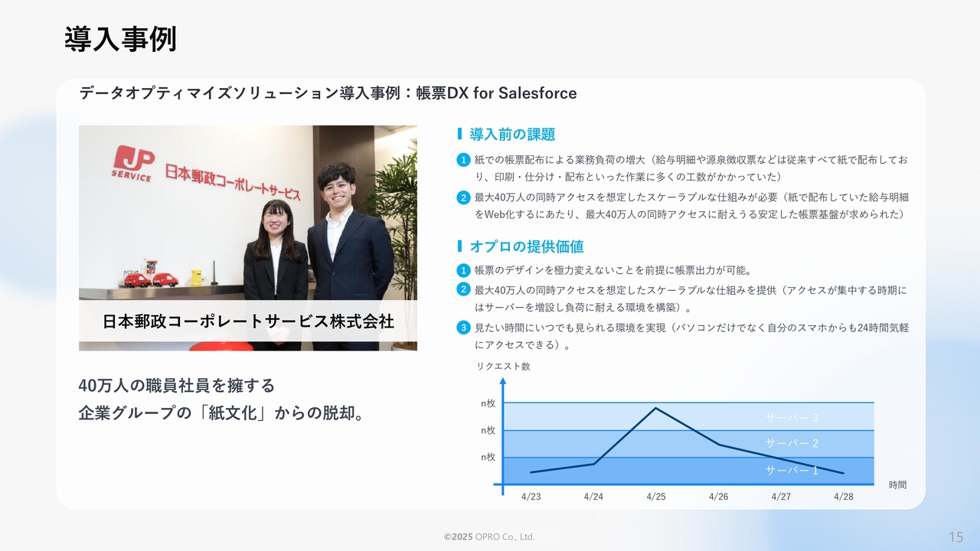This screenshot has height=551, width=980.
Task: Click number 1 bullet under オプロの提供価値
Action: click(x=462, y=270)
